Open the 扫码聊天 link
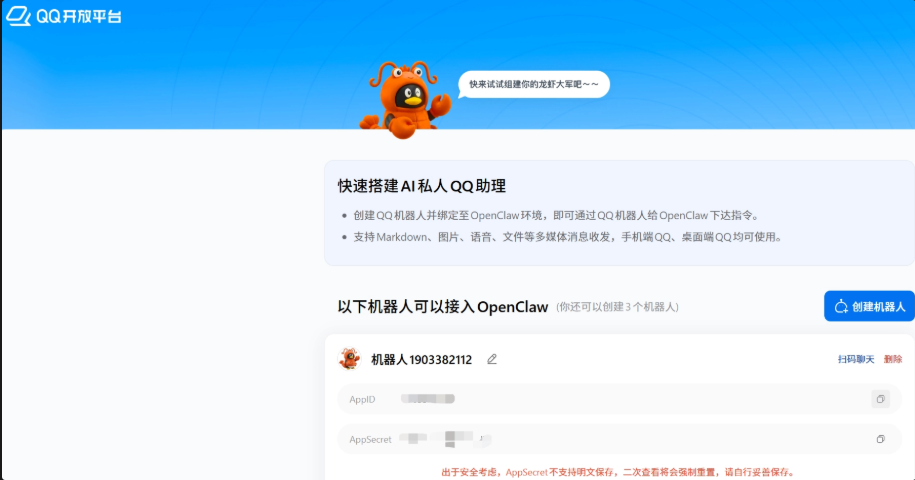The height and width of the screenshot is (480, 915). (x=855, y=359)
